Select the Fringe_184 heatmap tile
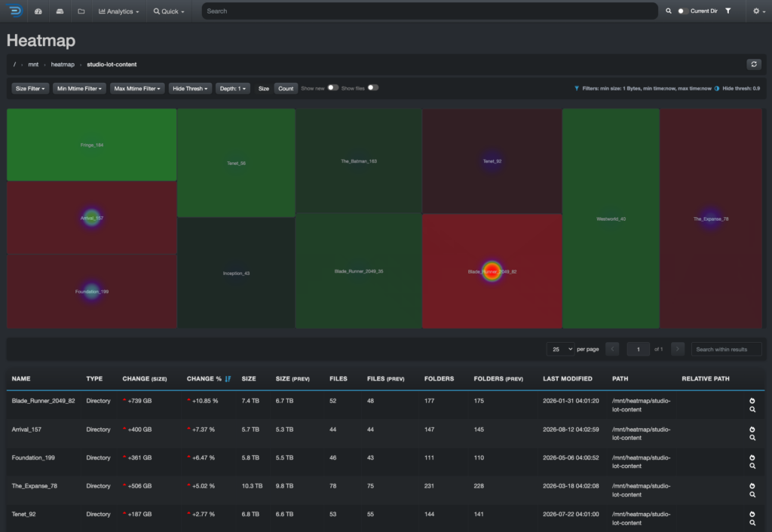This screenshot has height=532, width=772. pos(91,145)
